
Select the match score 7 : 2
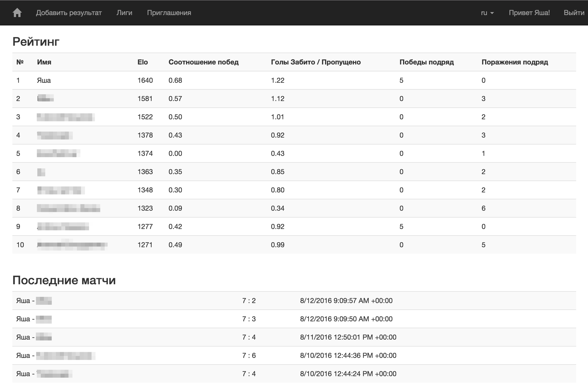(249, 301)
